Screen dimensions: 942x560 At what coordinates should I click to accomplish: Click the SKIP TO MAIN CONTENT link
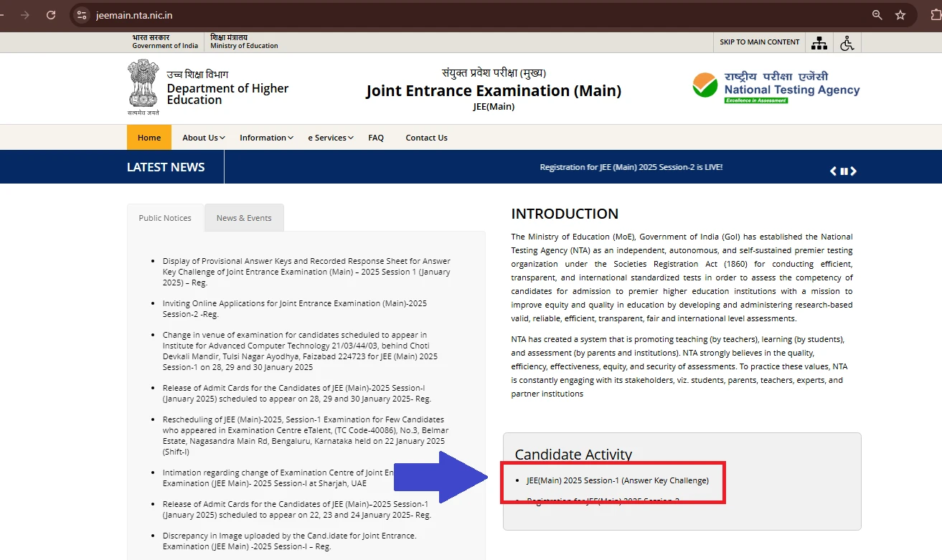click(x=758, y=42)
